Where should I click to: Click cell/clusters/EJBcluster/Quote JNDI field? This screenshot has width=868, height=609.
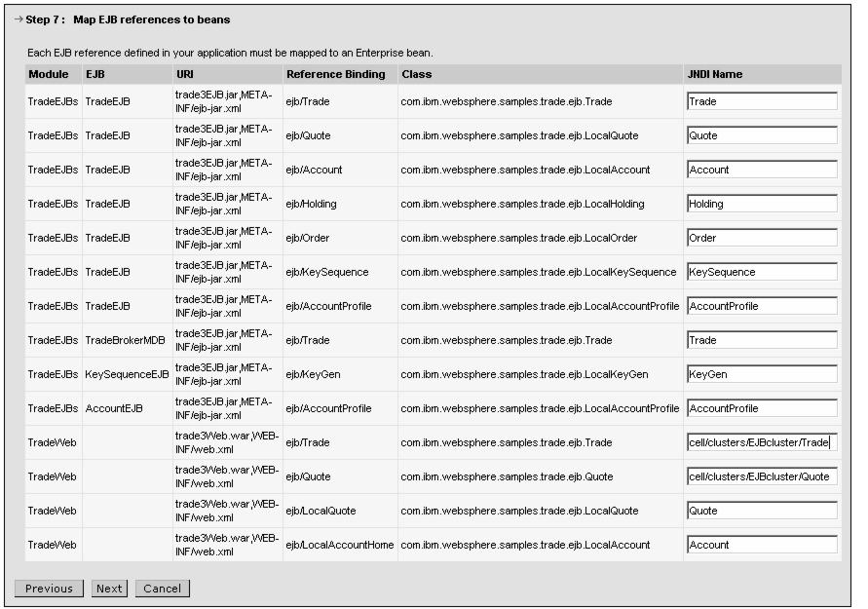point(762,476)
